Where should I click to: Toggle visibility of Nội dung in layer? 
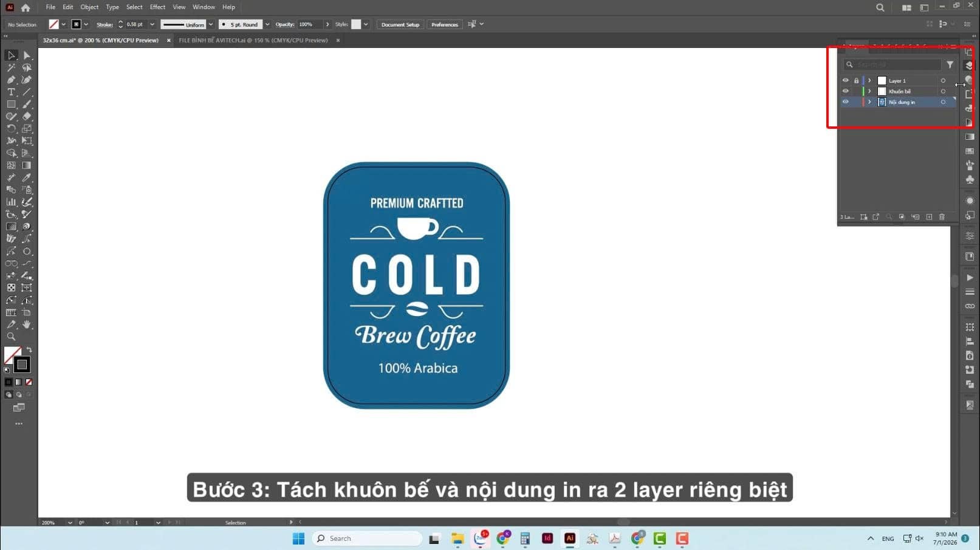coord(845,102)
